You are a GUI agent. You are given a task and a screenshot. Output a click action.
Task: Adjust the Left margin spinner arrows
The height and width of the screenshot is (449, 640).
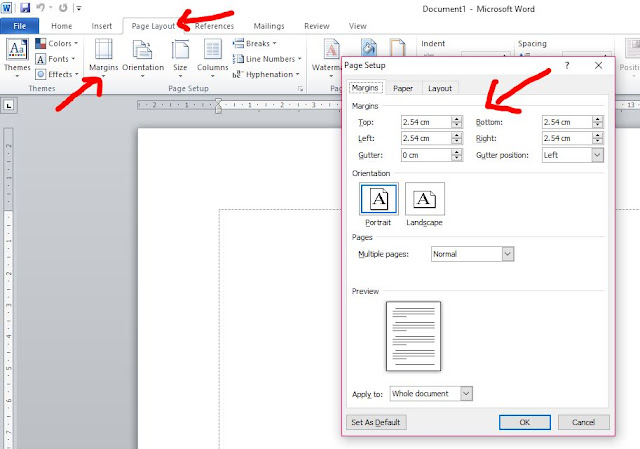(x=457, y=138)
